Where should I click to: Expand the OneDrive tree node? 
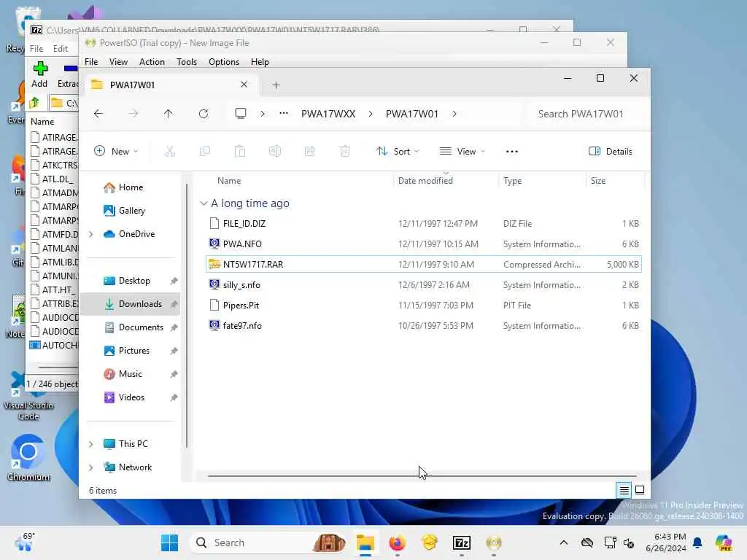pyautogui.click(x=90, y=234)
